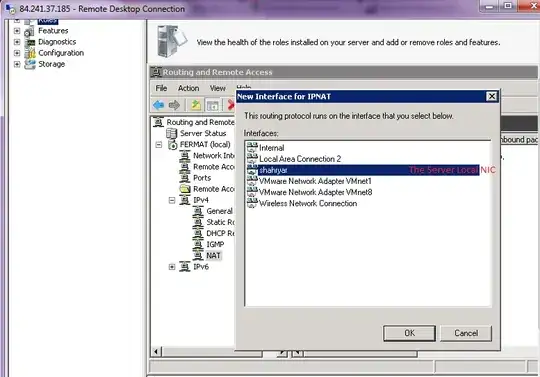Screen dimensions: 540x377
Task: Click the Server Status icon in tree
Action: point(172,133)
